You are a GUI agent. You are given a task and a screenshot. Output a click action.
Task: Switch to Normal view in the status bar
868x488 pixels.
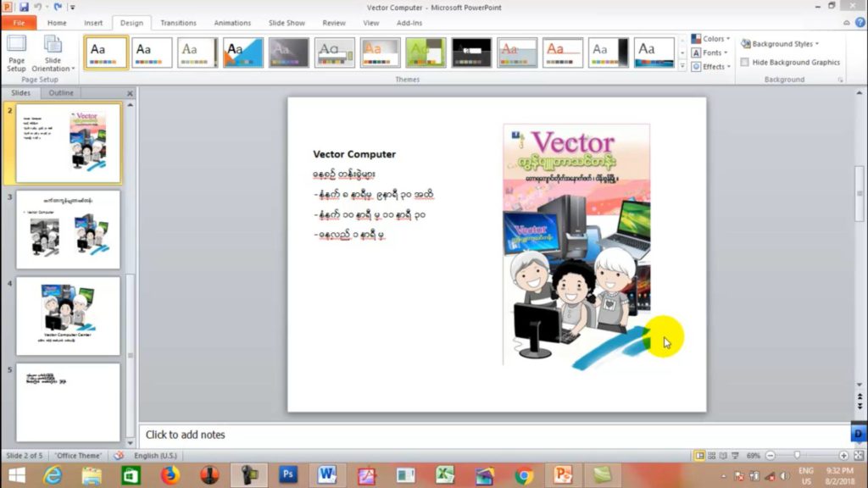[699, 455]
